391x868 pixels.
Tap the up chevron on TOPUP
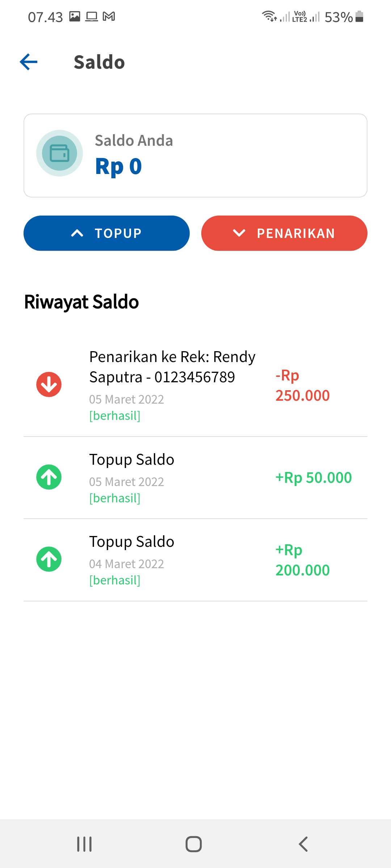77,233
